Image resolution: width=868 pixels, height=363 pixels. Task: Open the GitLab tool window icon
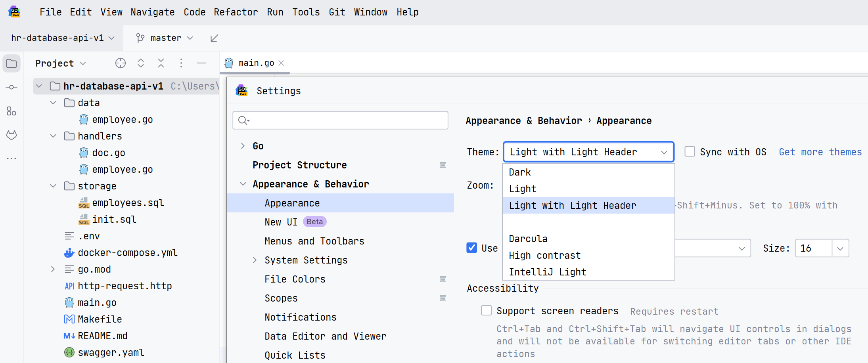pos(11,135)
